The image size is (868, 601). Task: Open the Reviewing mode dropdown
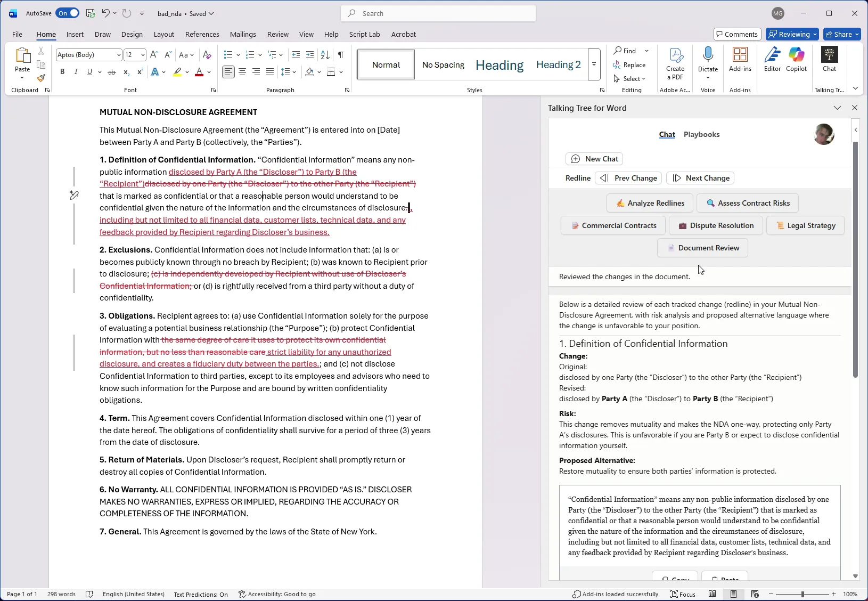[792, 34]
